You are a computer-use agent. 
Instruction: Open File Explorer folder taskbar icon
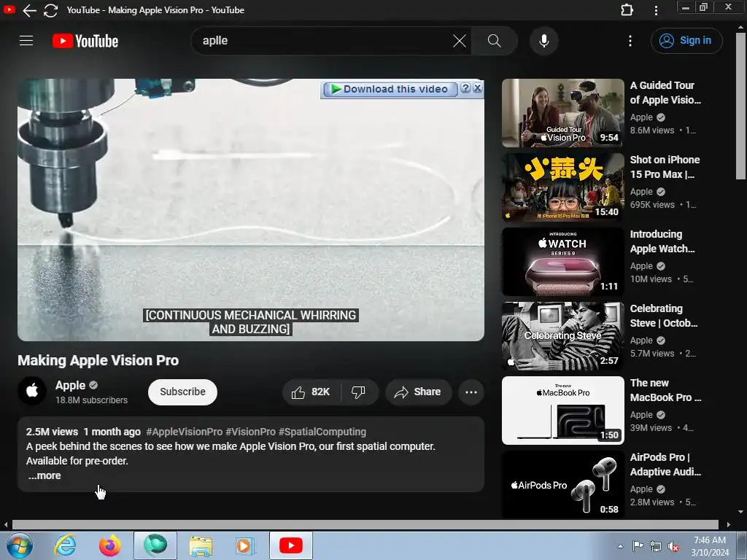tap(201, 545)
